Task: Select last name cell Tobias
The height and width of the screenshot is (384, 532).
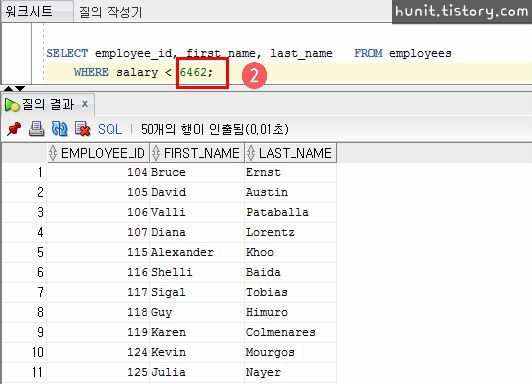Action: pyautogui.click(x=290, y=292)
